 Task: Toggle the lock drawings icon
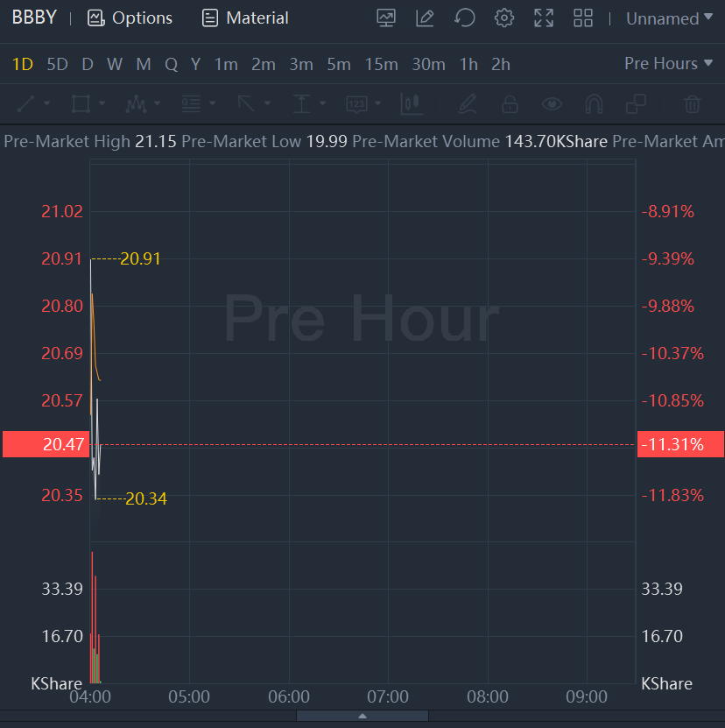click(x=510, y=104)
